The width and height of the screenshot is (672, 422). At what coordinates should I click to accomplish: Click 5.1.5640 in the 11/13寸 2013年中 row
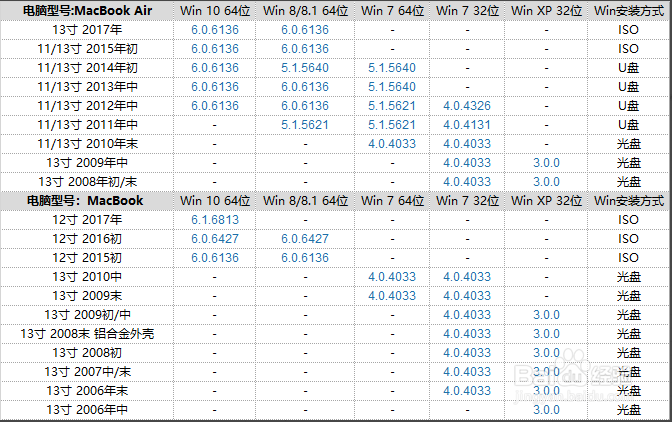coord(392,87)
